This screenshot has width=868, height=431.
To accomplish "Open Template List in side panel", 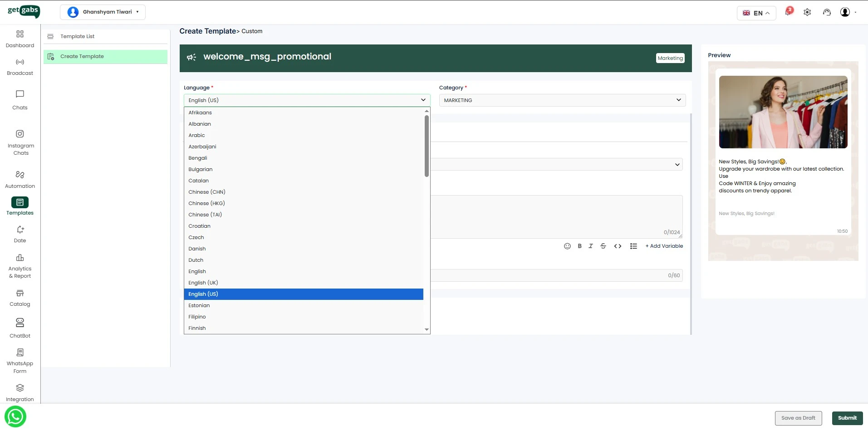I will point(78,36).
